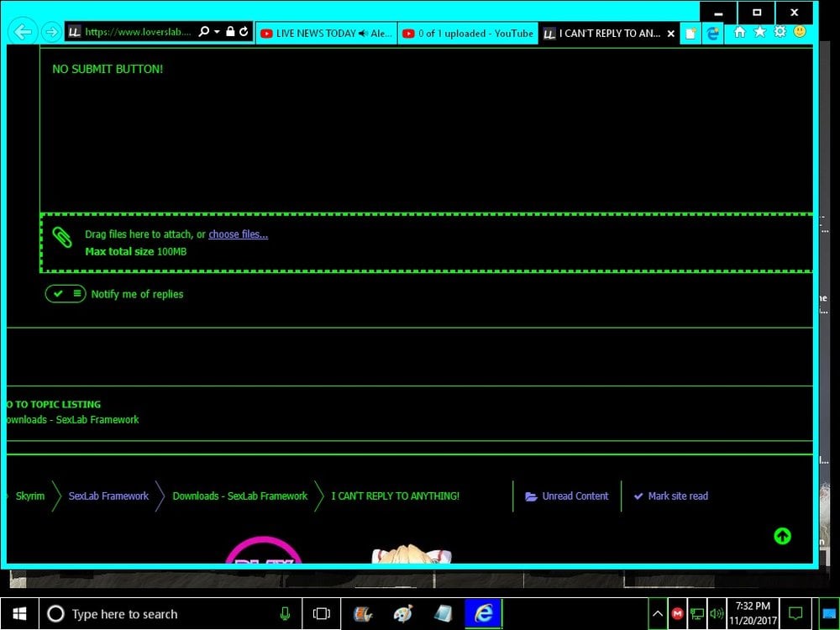Toggle 'Notify me of replies' switch
Viewport: 840px width, 630px height.
point(66,293)
